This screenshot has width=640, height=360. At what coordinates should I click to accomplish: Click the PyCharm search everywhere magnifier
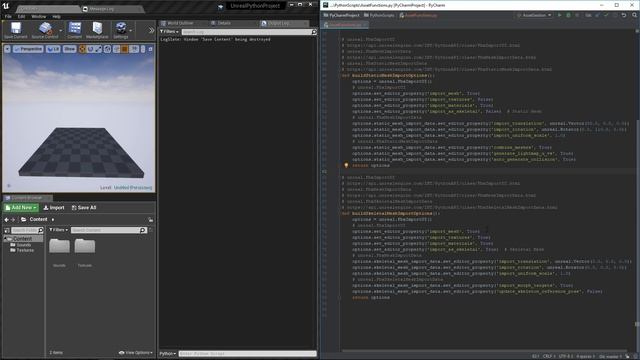[x=634, y=15]
